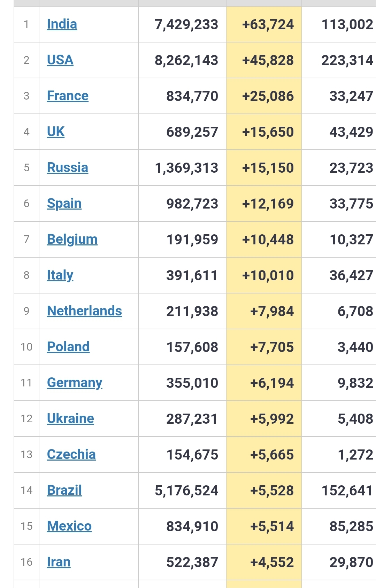Screen dimensions: 376x588
Task: Click the Mexico link
Action: coord(69,526)
